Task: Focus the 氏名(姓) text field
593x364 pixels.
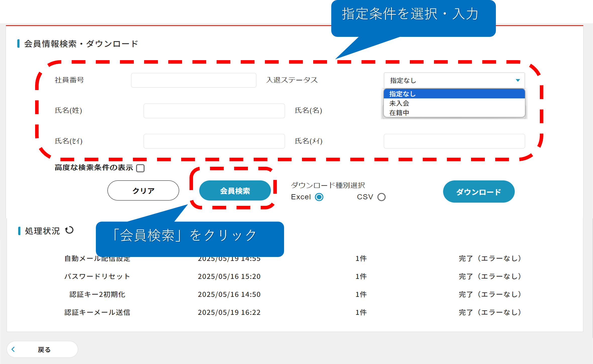Action: [x=214, y=111]
